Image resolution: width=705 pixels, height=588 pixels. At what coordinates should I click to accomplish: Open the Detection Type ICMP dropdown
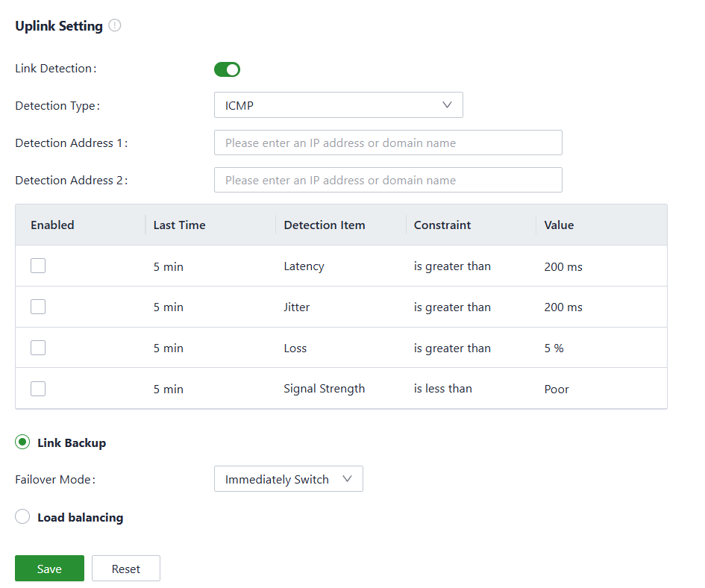tap(338, 105)
